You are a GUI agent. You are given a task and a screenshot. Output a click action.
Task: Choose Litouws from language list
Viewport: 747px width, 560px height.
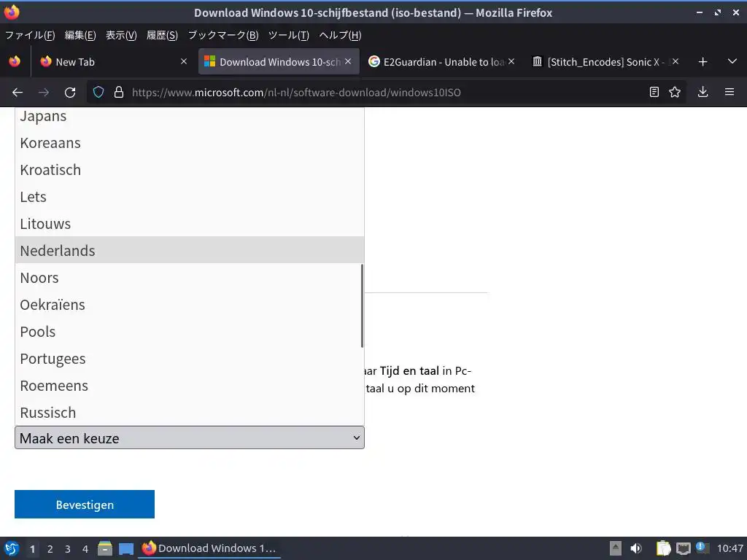click(x=190, y=224)
